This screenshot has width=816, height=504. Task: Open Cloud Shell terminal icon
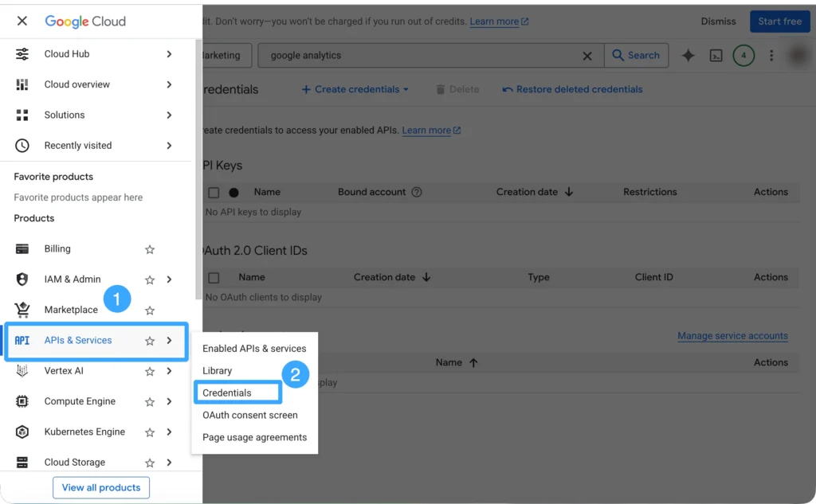click(x=716, y=56)
